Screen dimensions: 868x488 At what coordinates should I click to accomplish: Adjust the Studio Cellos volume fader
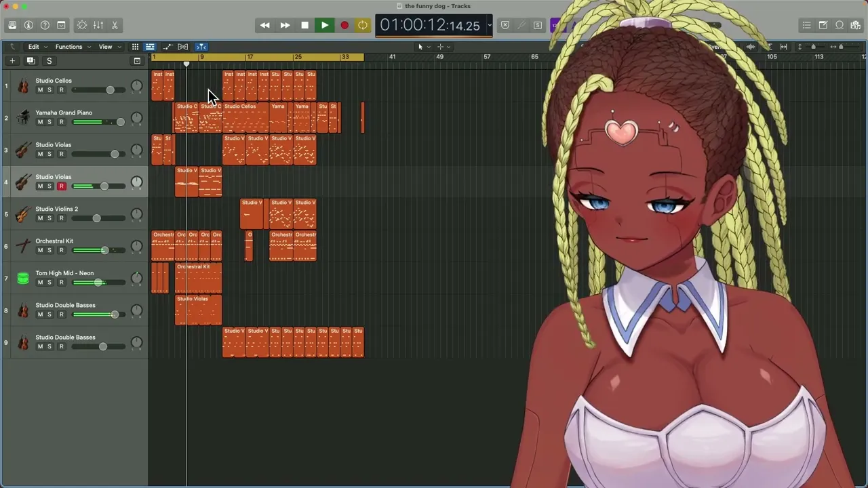[110, 90]
